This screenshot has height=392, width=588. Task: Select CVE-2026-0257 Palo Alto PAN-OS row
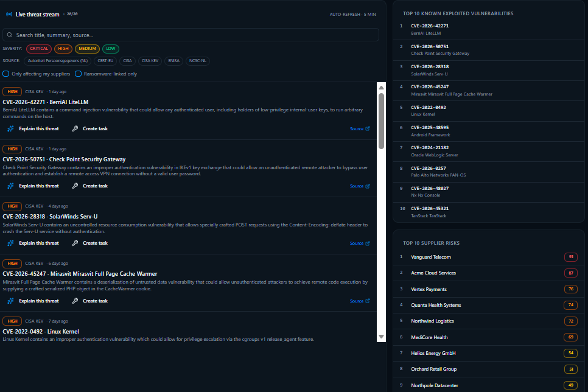pyautogui.click(x=489, y=172)
